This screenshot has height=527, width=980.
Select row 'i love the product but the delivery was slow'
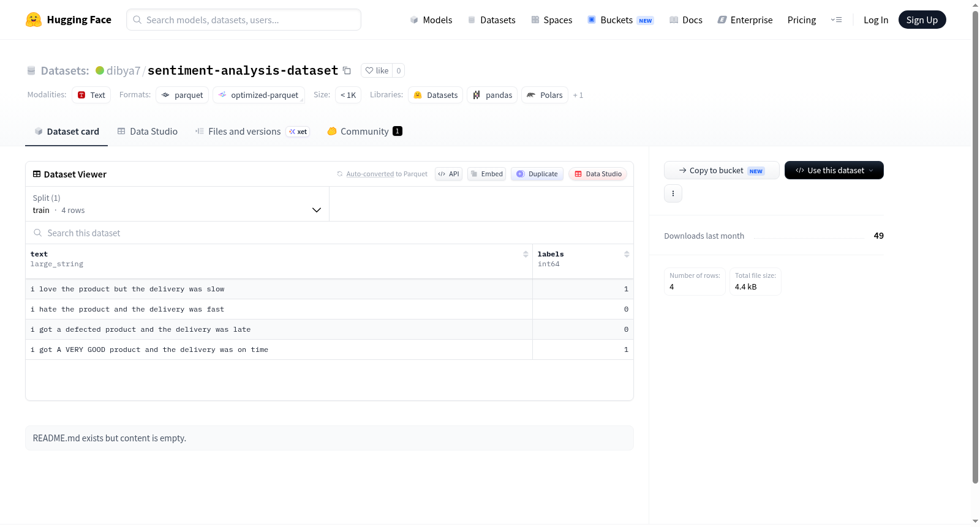pyautogui.click(x=330, y=289)
